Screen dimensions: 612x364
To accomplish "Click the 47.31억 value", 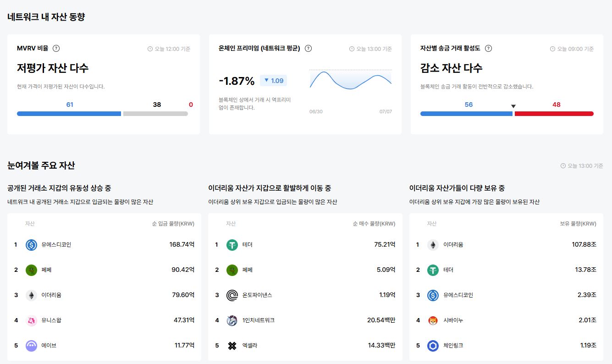I will coord(184,320).
